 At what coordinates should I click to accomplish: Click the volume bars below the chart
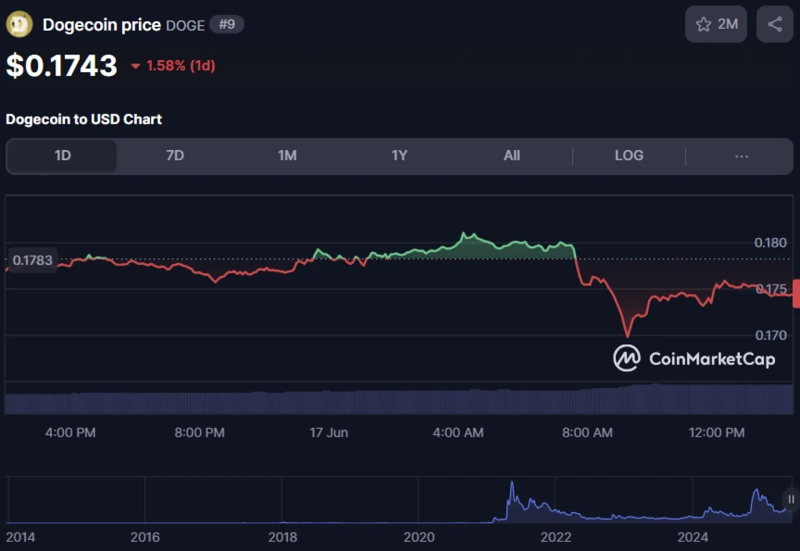[x=400, y=401]
